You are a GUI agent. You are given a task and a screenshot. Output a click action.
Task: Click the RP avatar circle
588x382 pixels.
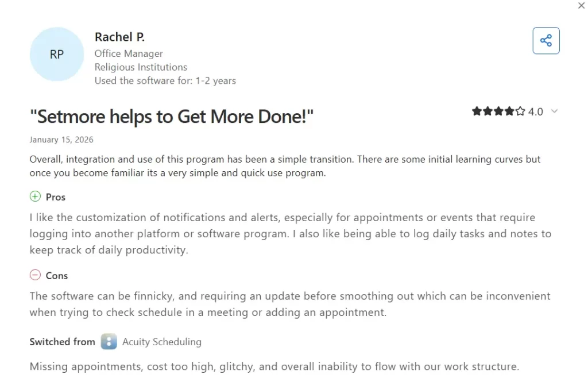(56, 54)
